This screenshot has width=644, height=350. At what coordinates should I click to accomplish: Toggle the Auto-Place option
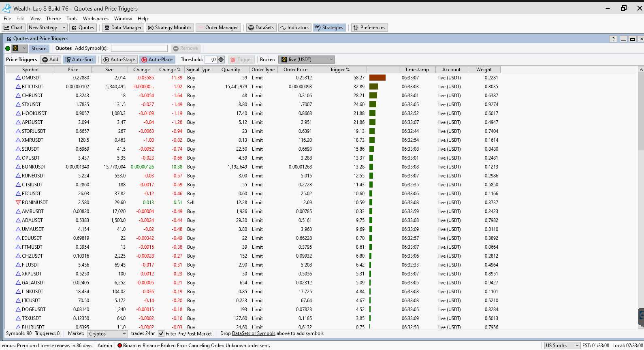pyautogui.click(x=157, y=60)
